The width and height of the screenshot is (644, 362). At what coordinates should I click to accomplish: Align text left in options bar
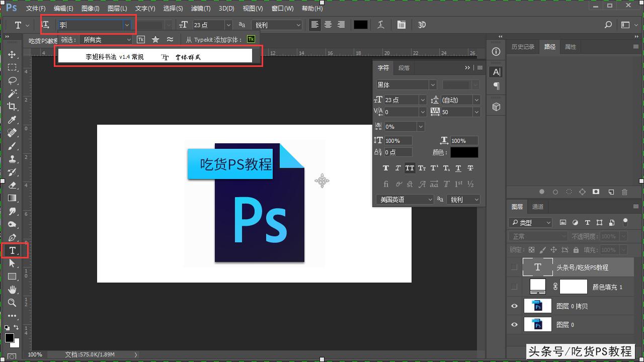point(315,25)
